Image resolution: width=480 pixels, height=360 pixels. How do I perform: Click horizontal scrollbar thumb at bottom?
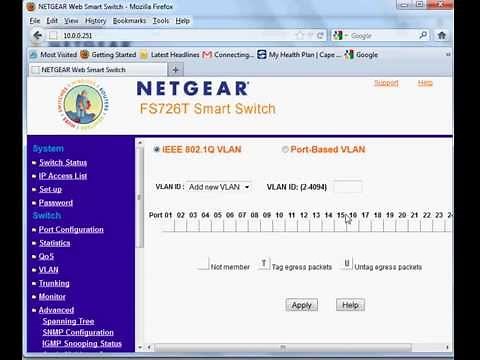(283, 348)
